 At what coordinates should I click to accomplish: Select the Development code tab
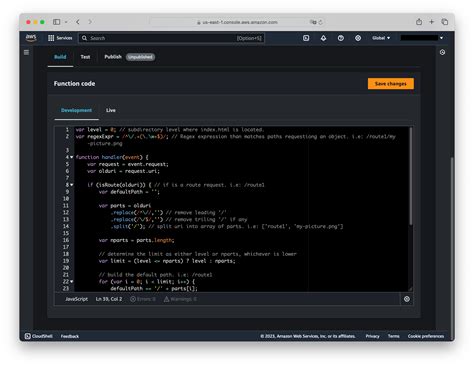(76, 110)
